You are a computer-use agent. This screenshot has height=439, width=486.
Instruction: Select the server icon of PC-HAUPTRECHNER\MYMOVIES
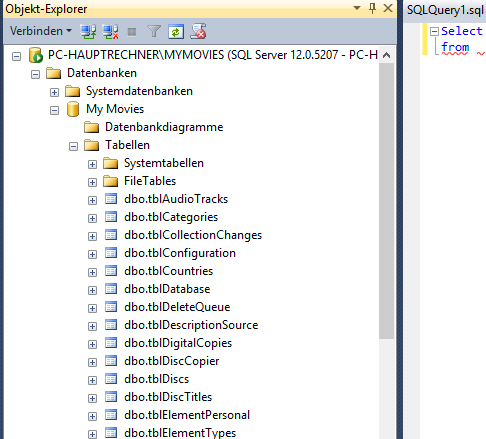36,55
